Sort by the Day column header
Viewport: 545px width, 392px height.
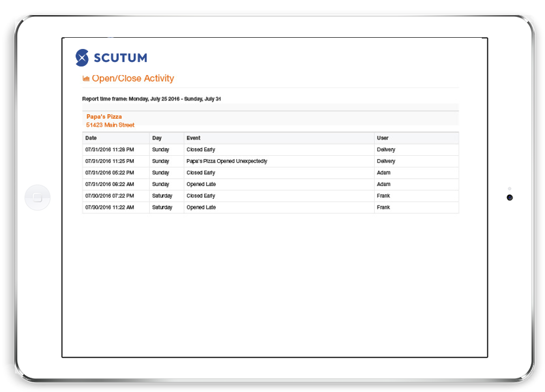coord(157,138)
